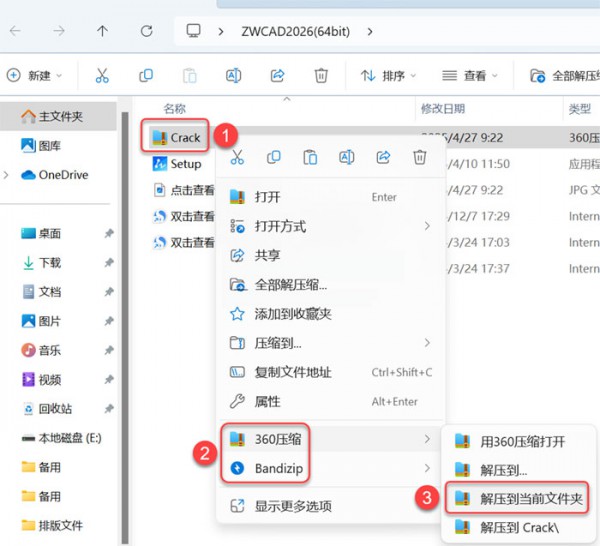
Task: Click Cut icon in the context menu
Action: [237, 157]
